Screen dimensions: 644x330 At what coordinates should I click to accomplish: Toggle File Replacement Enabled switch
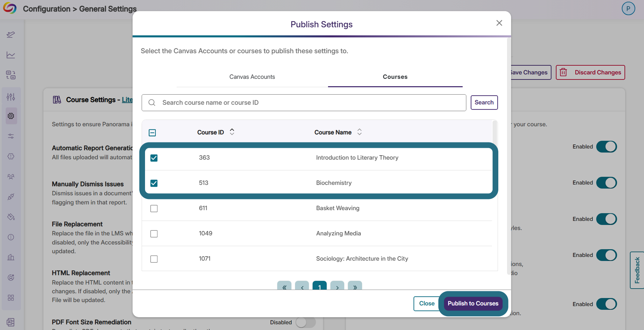[x=606, y=219]
